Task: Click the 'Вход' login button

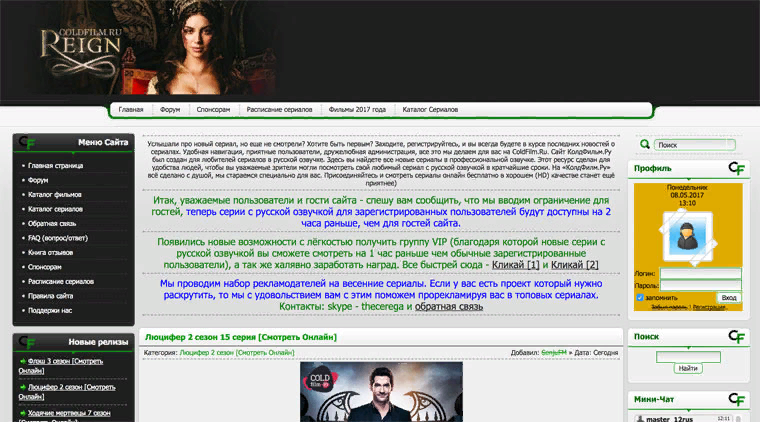Action: (x=728, y=297)
